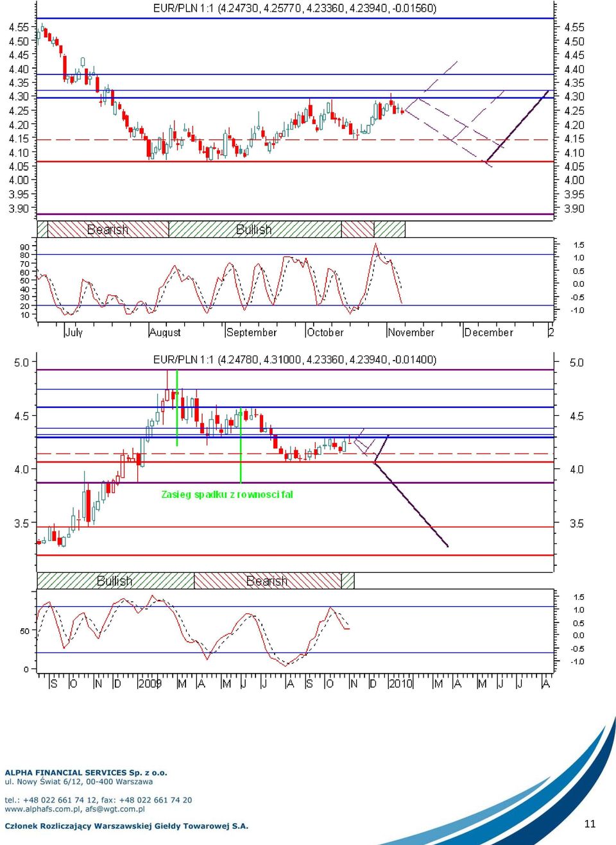Click the 2010 label on the lower time axis
This screenshot has width=616, height=845.
tap(401, 684)
